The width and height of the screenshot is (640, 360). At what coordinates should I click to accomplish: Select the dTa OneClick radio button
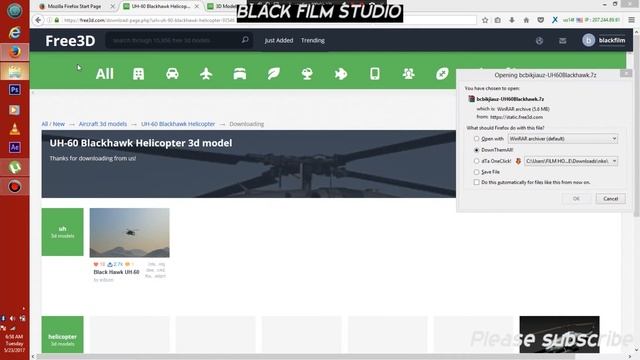476,161
